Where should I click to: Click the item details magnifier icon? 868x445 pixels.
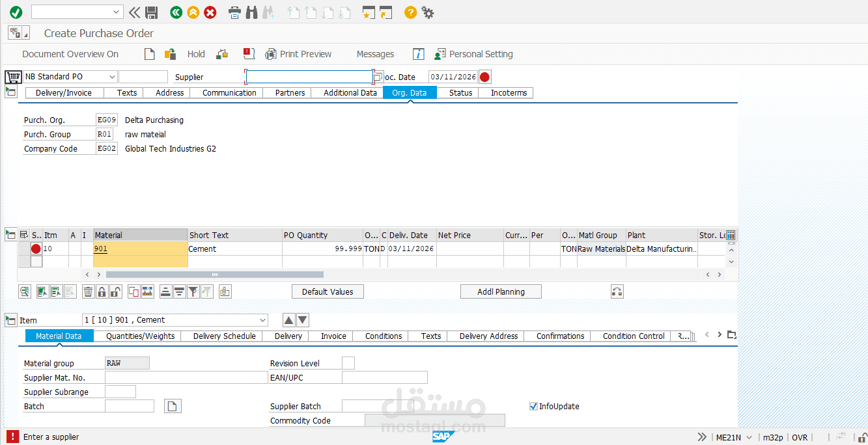click(x=25, y=291)
